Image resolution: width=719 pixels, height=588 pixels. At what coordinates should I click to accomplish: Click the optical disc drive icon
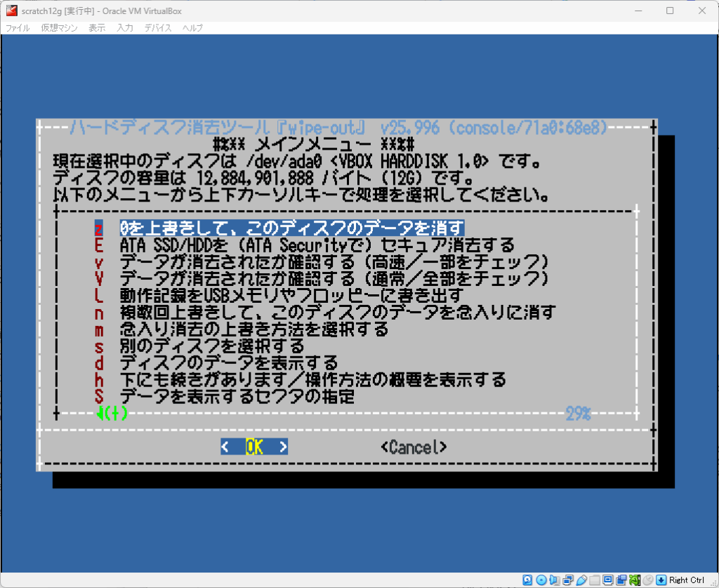541,580
